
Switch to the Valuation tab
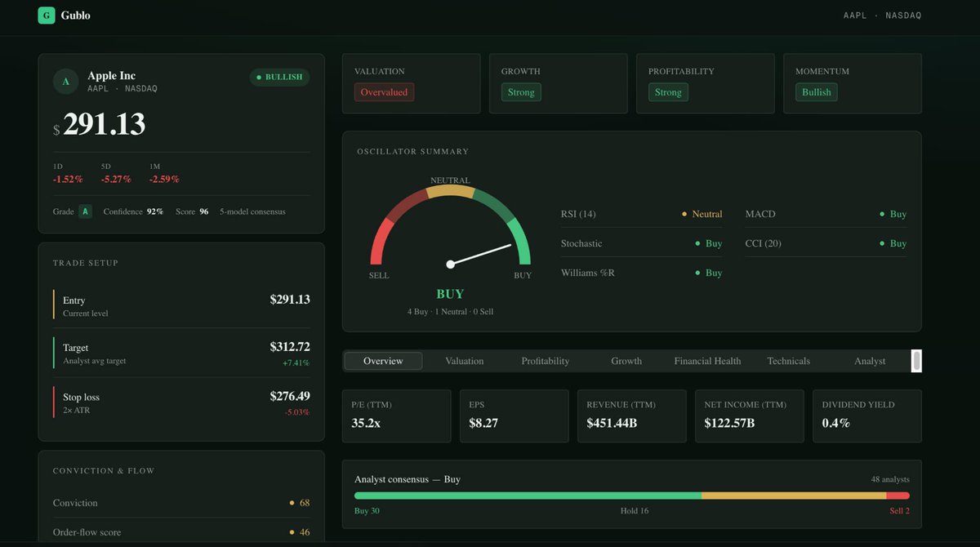coord(465,361)
